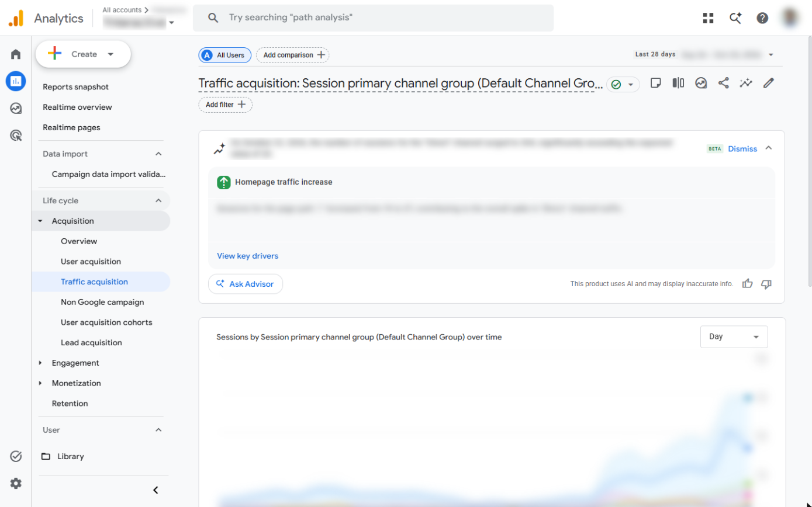Viewport: 812px width, 507px height.
Task: Open the Configure checkmark icon in left rail
Action: pos(16,456)
